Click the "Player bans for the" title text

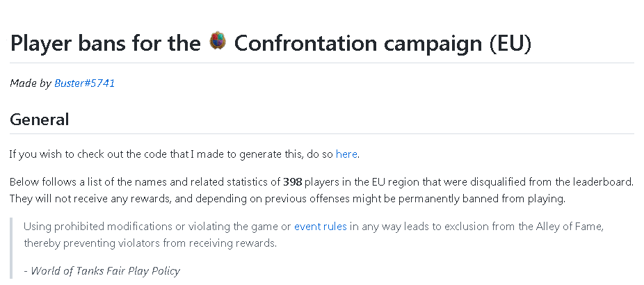[105, 42]
